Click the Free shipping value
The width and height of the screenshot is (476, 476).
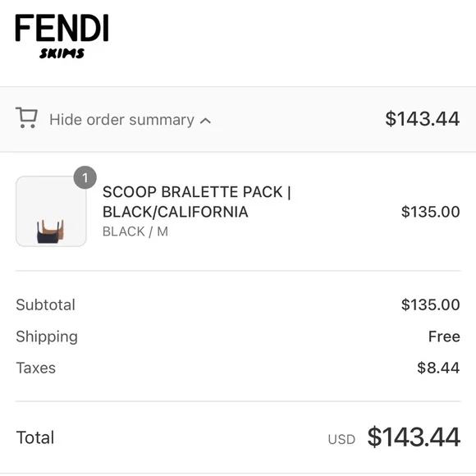coord(444,336)
